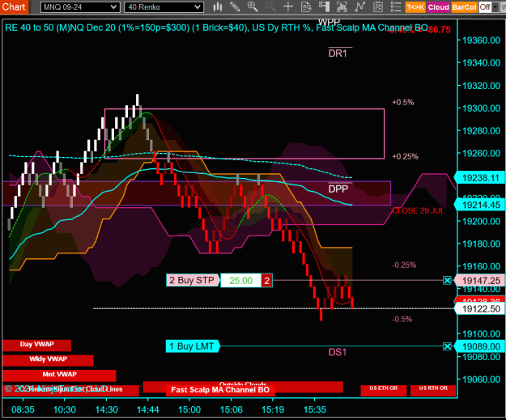
Task: Click the zoom out magnifier icon
Action: click(x=270, y=6)
